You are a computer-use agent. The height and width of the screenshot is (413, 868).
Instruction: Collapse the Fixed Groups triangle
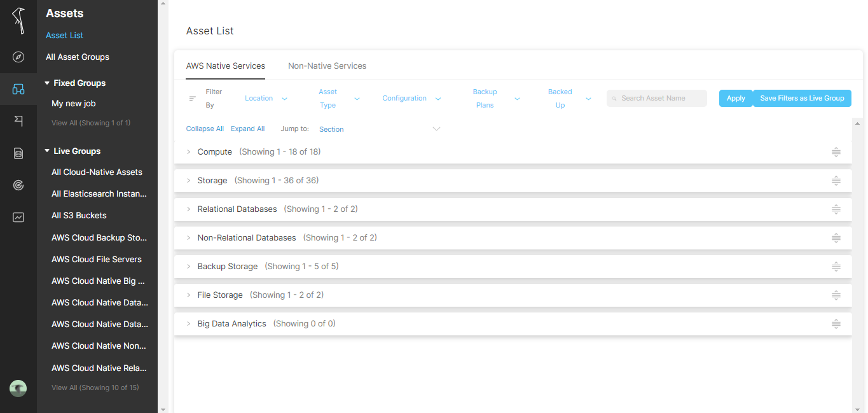coord(47,83)
